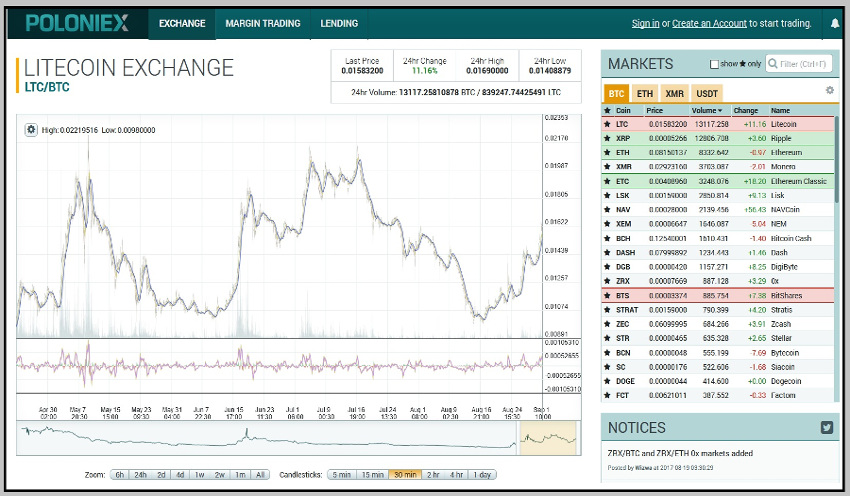The image size is (850, 496).
Task: Sort markets by Coin column header
Action: (x=623, y=110)
